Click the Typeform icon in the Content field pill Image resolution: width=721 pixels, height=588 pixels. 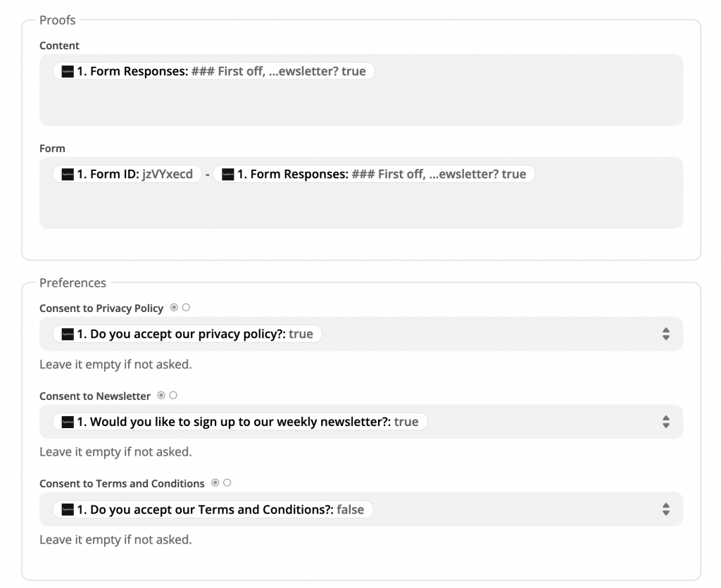[x=68, y=71]
